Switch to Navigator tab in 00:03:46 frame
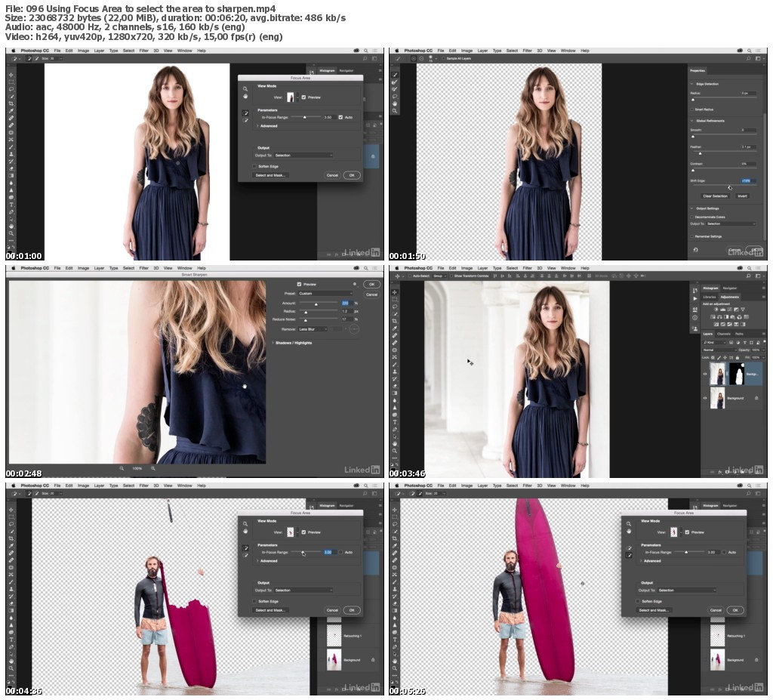 click(730, 288)
